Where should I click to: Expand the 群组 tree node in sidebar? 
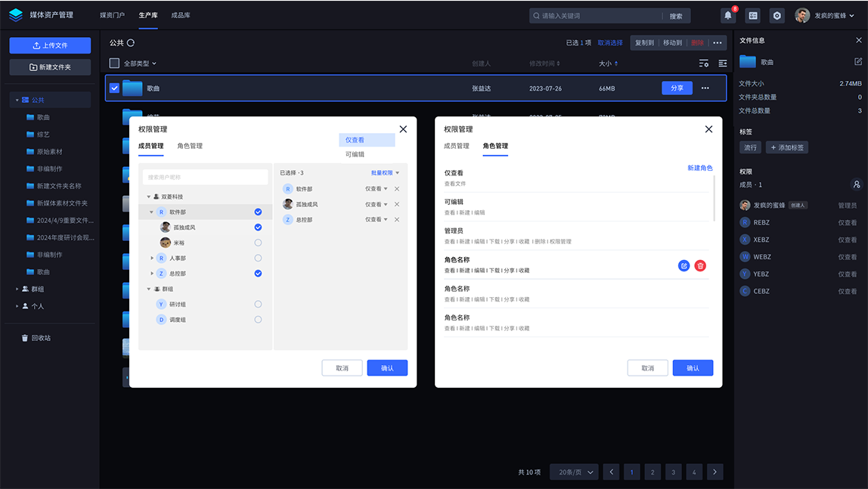pyautogui.click(x=17, y=289)
